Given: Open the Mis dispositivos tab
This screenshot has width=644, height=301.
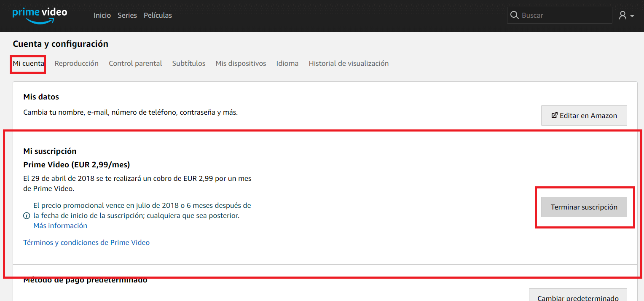Looking at the screenshot, I should coord(241,63).
